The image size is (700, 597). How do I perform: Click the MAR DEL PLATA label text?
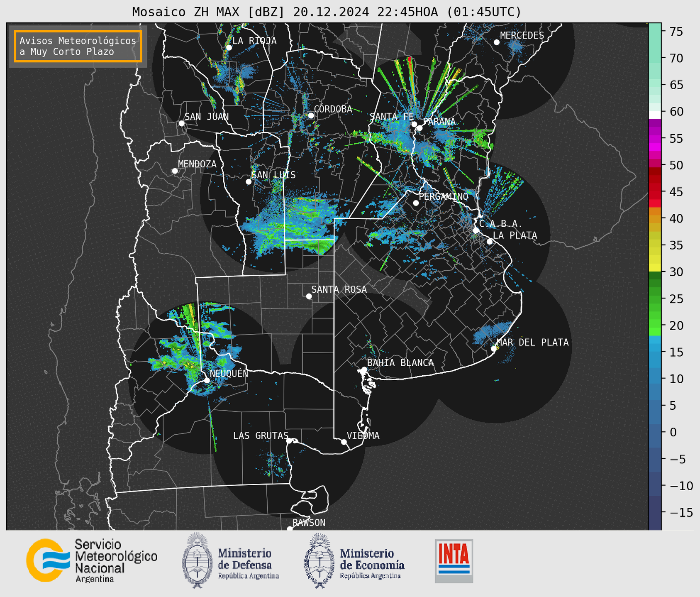pos(533,343)
